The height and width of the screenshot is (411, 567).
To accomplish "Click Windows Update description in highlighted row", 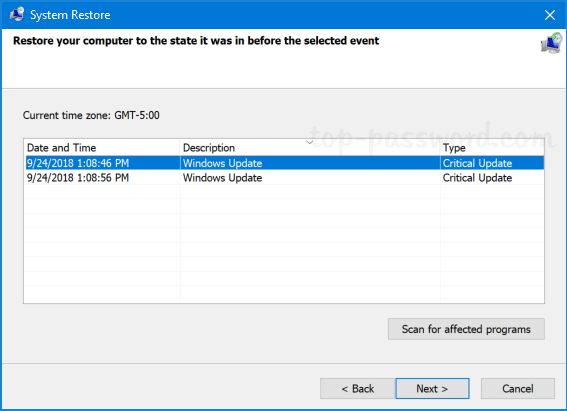I will coord(222,163).
